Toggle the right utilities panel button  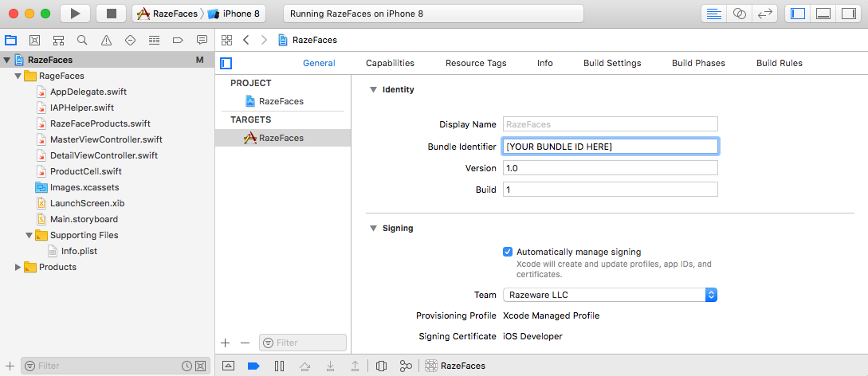coord(847,14)
